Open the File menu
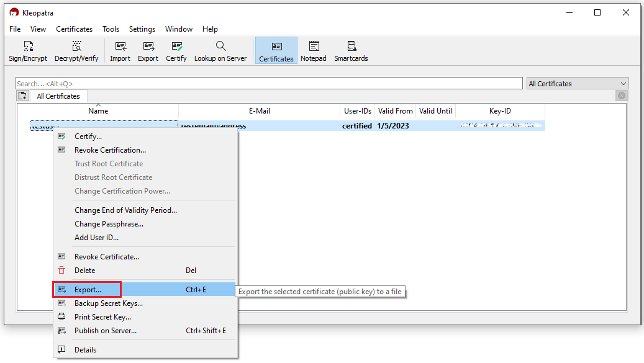 (x=15, y=29)
